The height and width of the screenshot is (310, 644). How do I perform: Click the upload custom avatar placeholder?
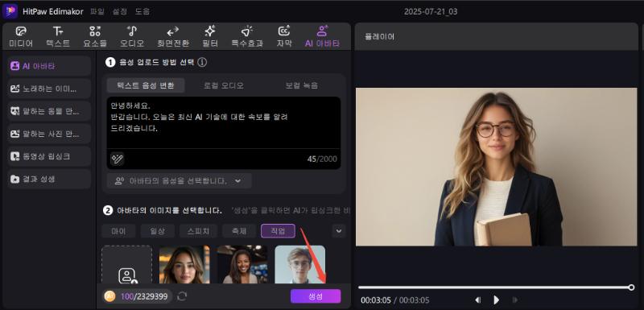(127, 264)
